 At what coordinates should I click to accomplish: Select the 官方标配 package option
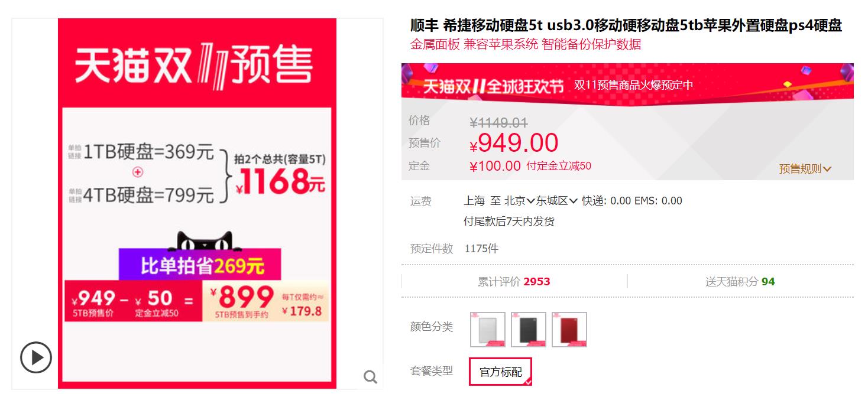click(x=501, y=372)
